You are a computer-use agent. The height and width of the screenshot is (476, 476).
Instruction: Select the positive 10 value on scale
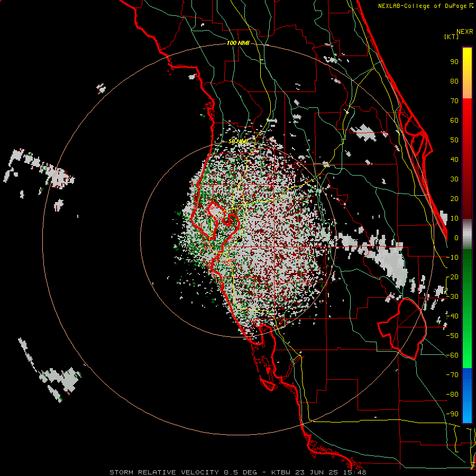[x=454, y=218]
